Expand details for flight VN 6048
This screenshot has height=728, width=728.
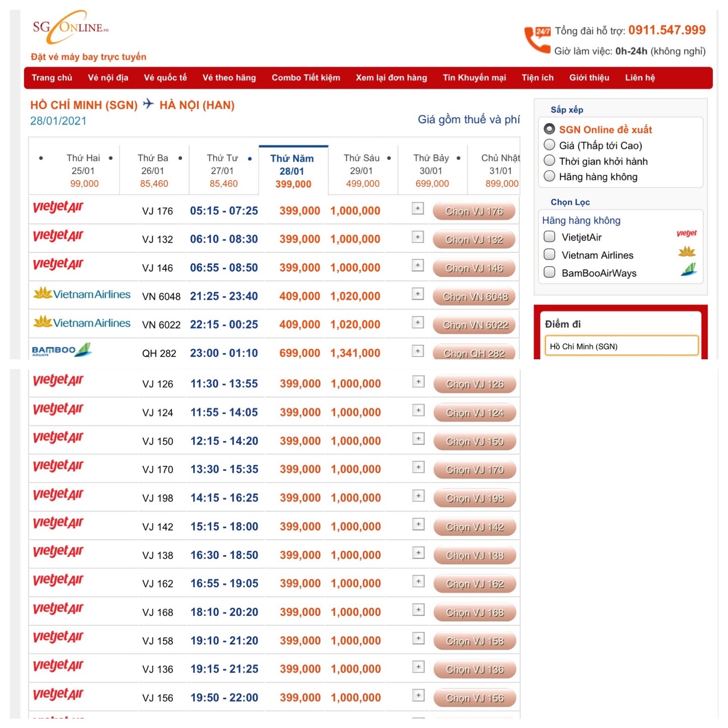(x=417, y=294)
